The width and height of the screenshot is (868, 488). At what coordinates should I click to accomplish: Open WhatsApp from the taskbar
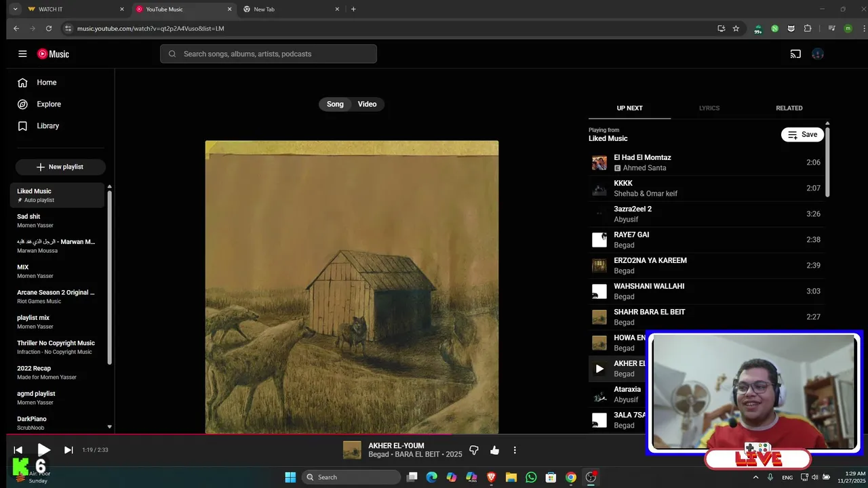531,477
